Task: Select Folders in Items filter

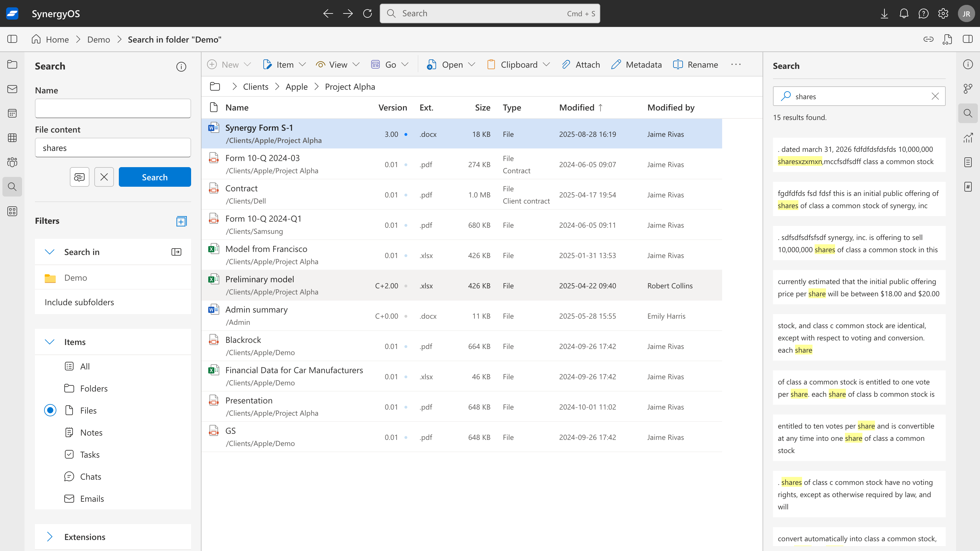Action: [x=94, y=388]
